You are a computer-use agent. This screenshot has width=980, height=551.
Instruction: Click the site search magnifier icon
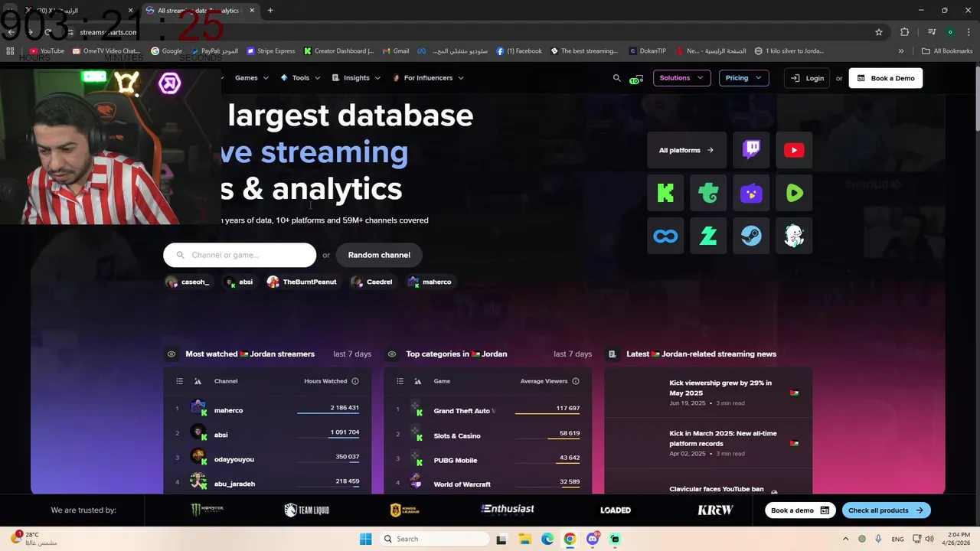tap(617, 78)
